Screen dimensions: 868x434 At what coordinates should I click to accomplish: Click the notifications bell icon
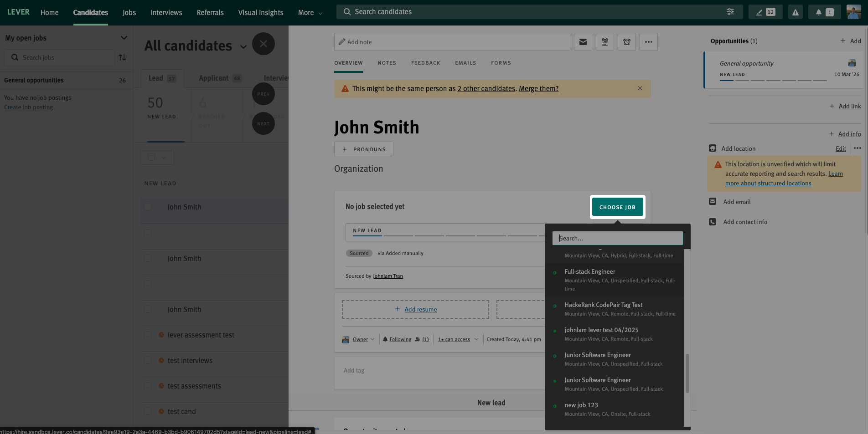(823, 12)
